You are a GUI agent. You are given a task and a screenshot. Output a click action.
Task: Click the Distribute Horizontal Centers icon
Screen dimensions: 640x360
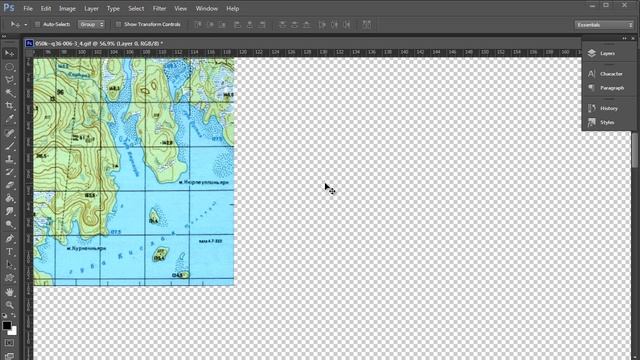[x=334, y=24]
